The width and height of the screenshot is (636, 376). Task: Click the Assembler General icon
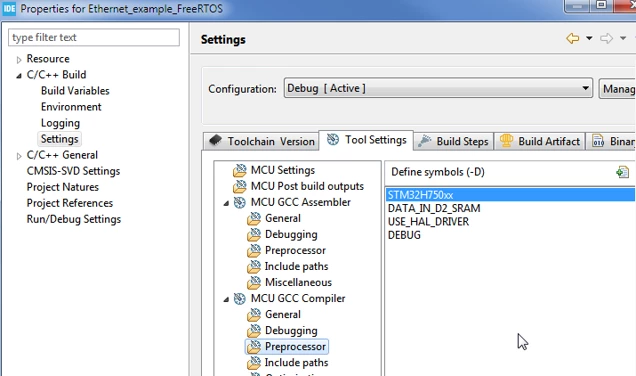coord(254,218)
